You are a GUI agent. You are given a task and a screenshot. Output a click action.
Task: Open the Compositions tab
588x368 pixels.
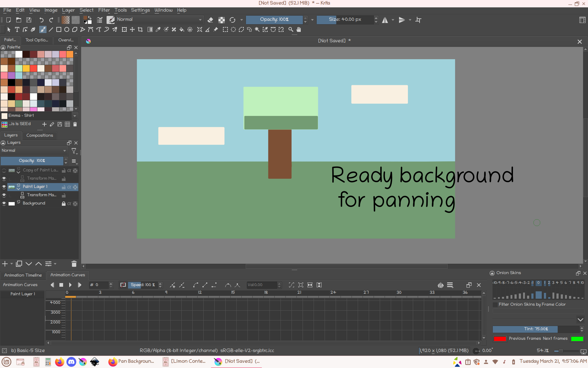[40, 135]
